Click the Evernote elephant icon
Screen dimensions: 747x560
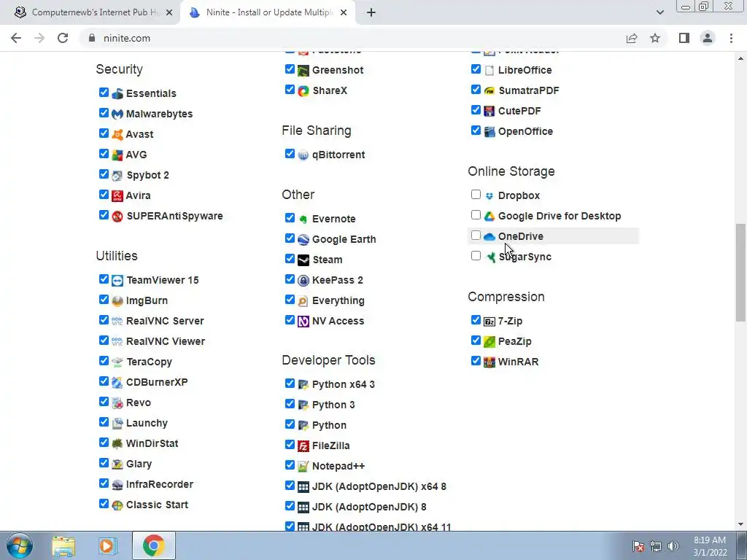[303, 219]
